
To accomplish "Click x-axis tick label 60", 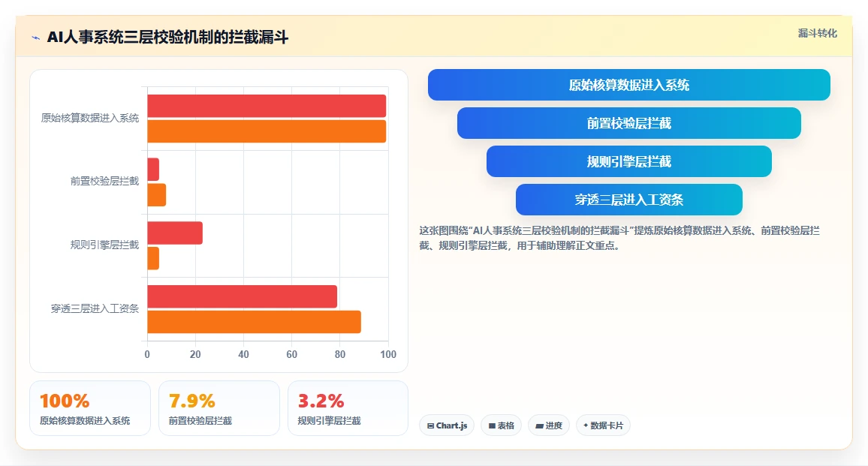I will [292, 354].
